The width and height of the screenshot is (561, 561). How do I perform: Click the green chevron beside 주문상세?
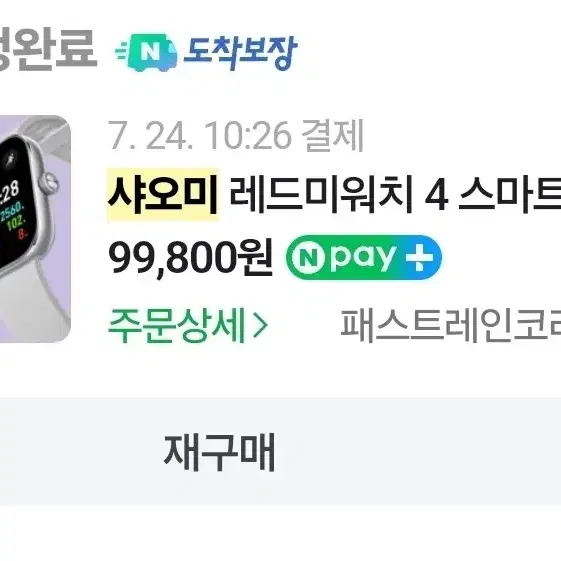click(x=260, y=326)
